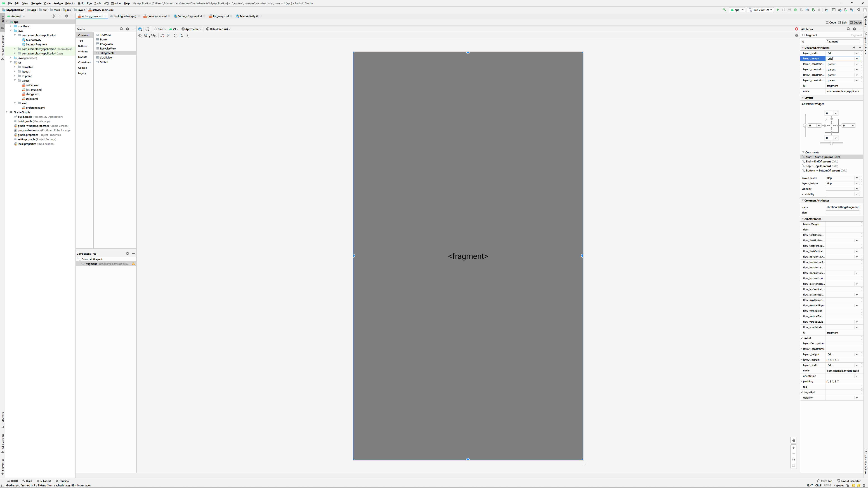
Task: Click the Make Project hammer icon
Action: pos(724,10)
